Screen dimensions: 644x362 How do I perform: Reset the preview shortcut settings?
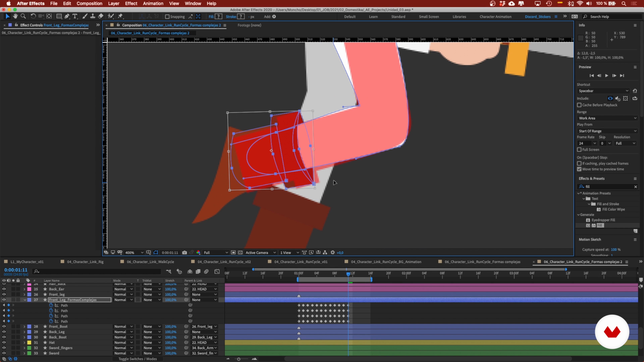click(635, 91)
